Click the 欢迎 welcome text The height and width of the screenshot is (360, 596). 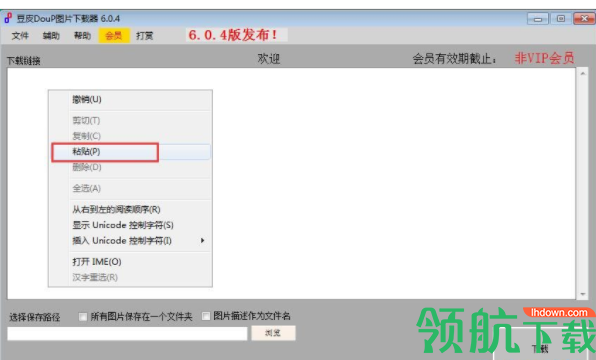coord(269,59)
